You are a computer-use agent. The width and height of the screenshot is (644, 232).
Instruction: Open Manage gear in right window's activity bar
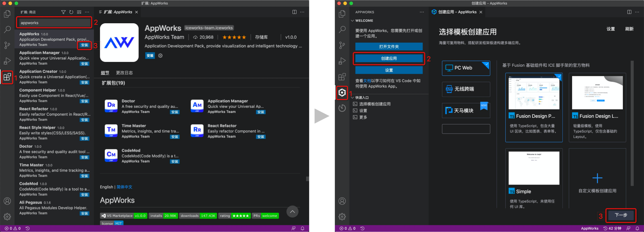(x=342, y=217)
